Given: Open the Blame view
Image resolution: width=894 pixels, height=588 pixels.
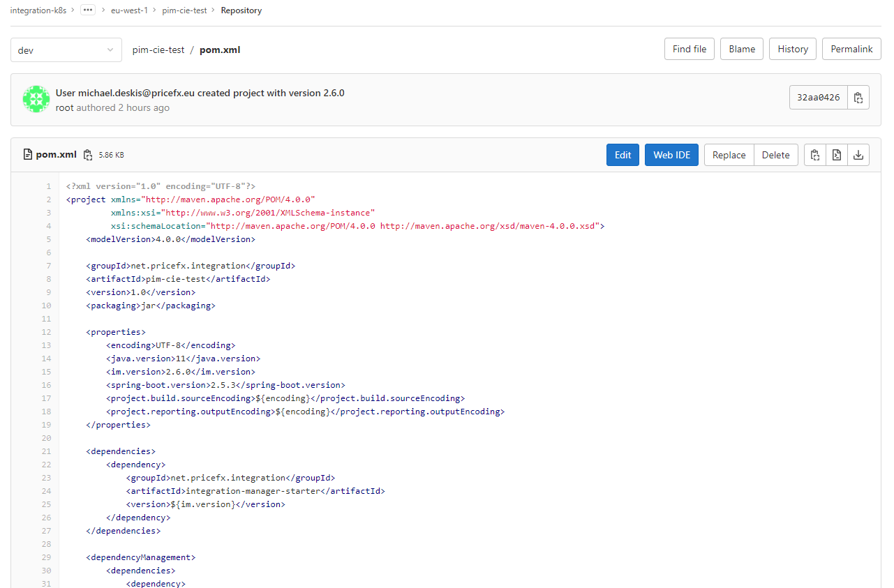Looking at the screenshot, I should (x=742, y=50).
